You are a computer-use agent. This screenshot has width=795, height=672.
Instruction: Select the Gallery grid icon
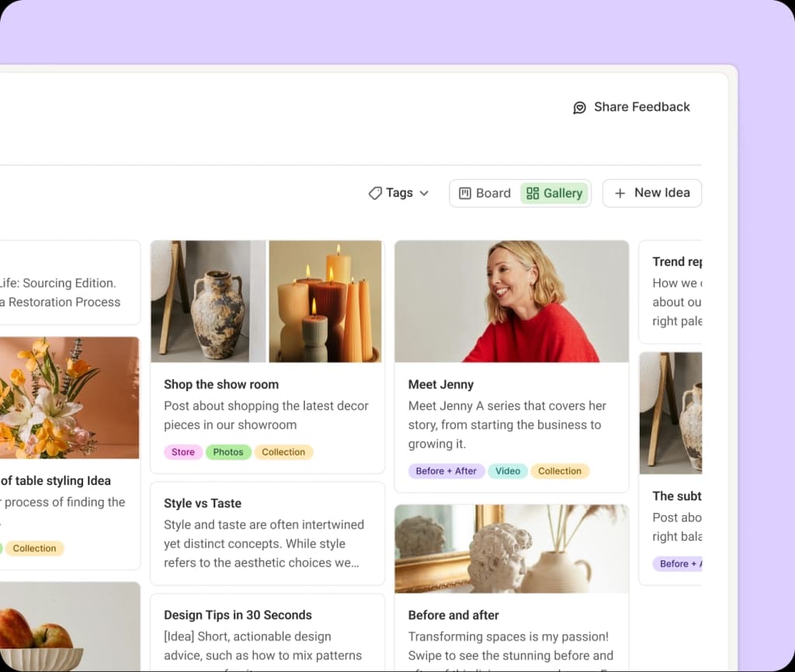533,192
